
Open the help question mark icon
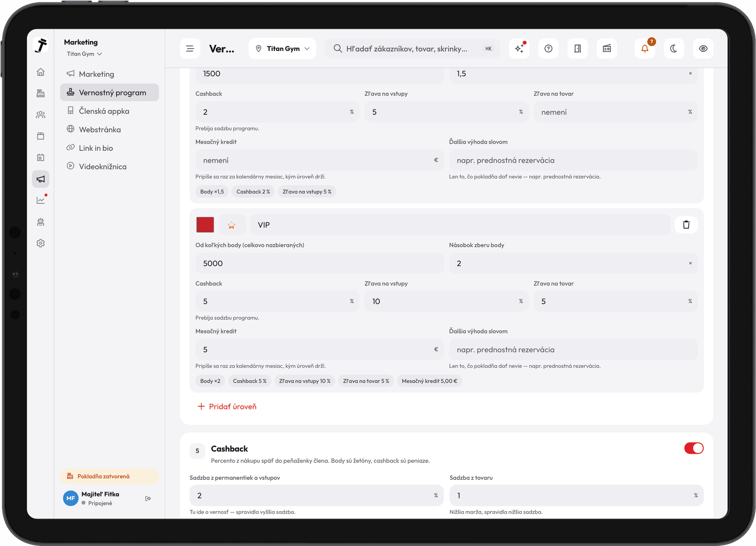click(549, 49)
